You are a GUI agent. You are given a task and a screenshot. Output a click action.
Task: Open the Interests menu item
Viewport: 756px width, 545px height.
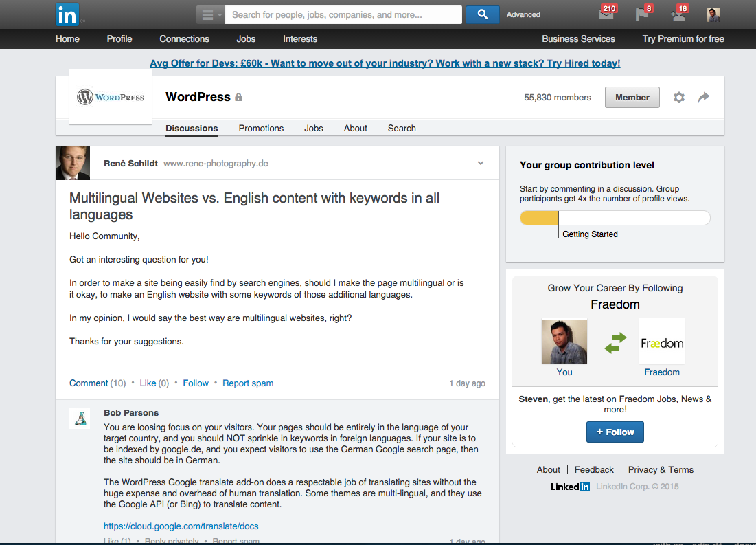pos(300,39)
